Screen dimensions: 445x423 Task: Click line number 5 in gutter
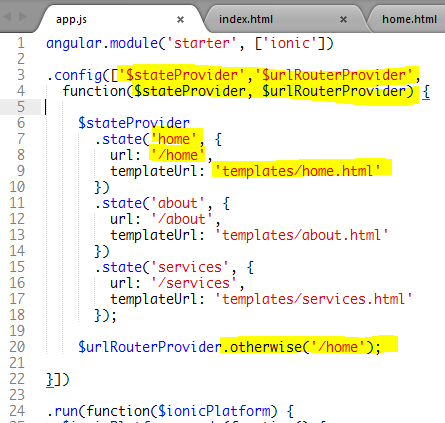point(21,107)
